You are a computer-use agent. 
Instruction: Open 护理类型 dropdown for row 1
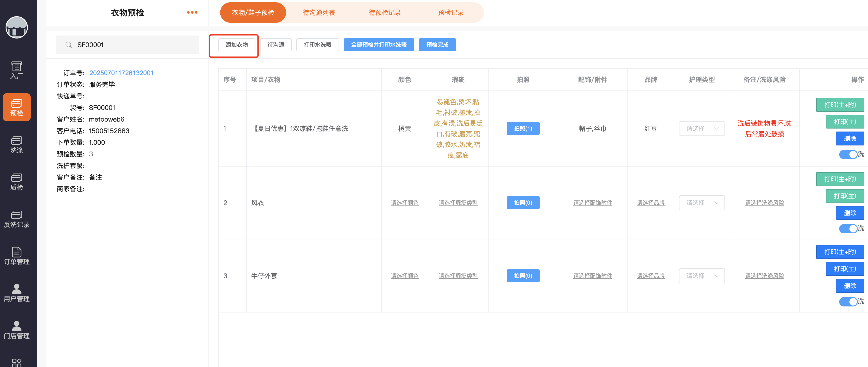702,129
